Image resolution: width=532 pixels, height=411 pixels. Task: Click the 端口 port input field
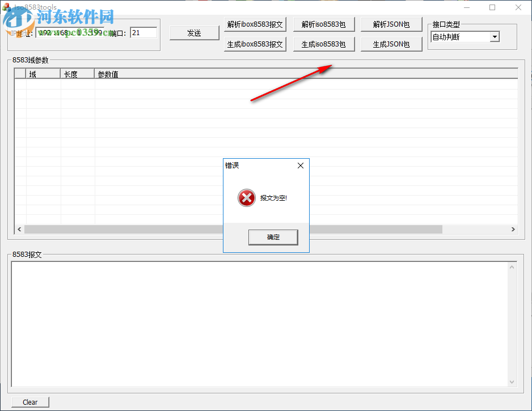point(143,32)
